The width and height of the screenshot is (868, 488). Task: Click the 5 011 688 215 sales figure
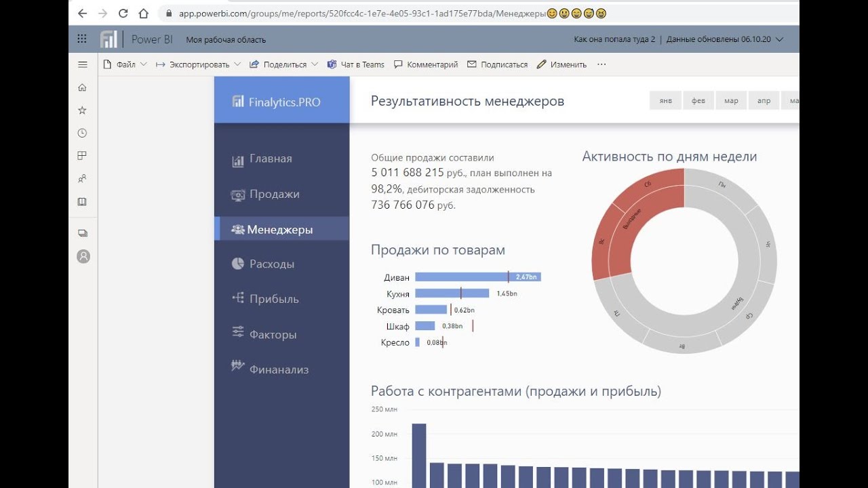(408, 173)
